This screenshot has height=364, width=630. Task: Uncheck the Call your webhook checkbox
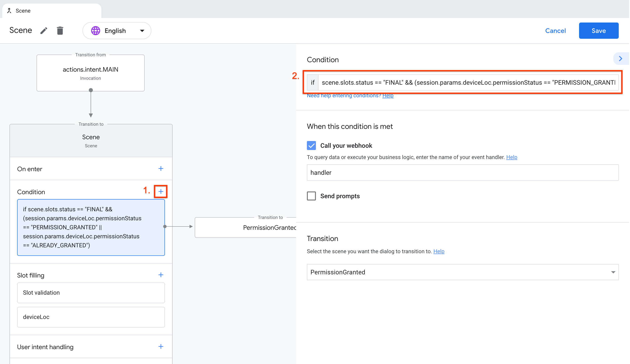coord(311,146)
